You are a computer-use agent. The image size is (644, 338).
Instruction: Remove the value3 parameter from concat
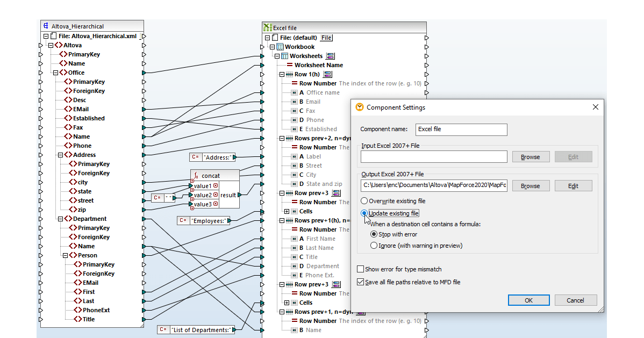tap(216, 203)
